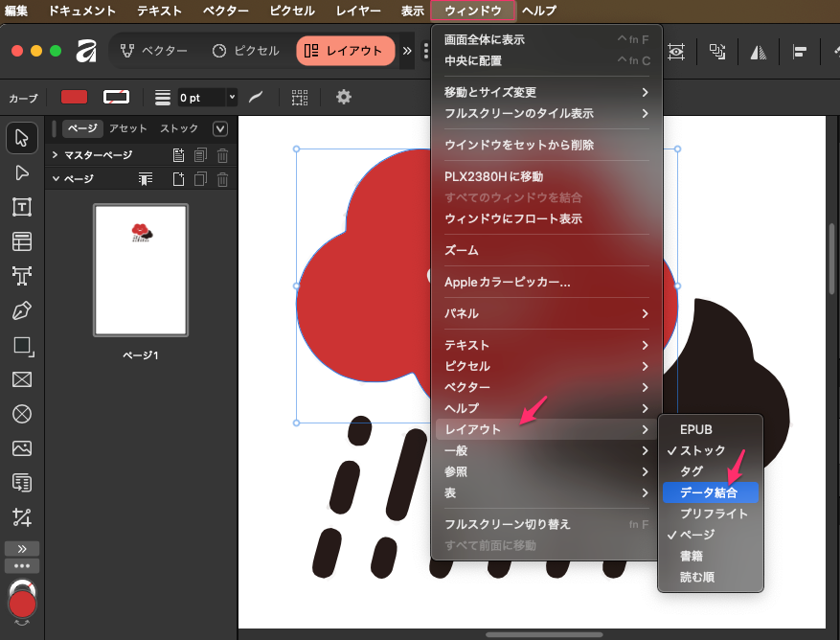
Task: Click the add master page icon
Action: [179, 155]
